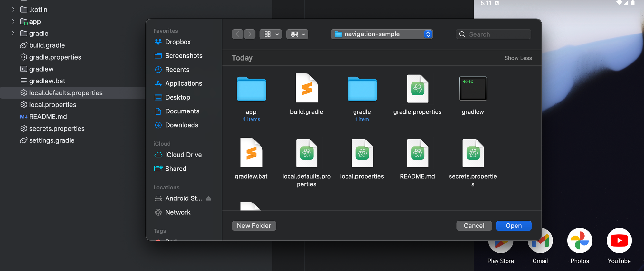644x271 pixels.
Task: Select Android Studio volume in Locations
Action: tap(179, 198)
